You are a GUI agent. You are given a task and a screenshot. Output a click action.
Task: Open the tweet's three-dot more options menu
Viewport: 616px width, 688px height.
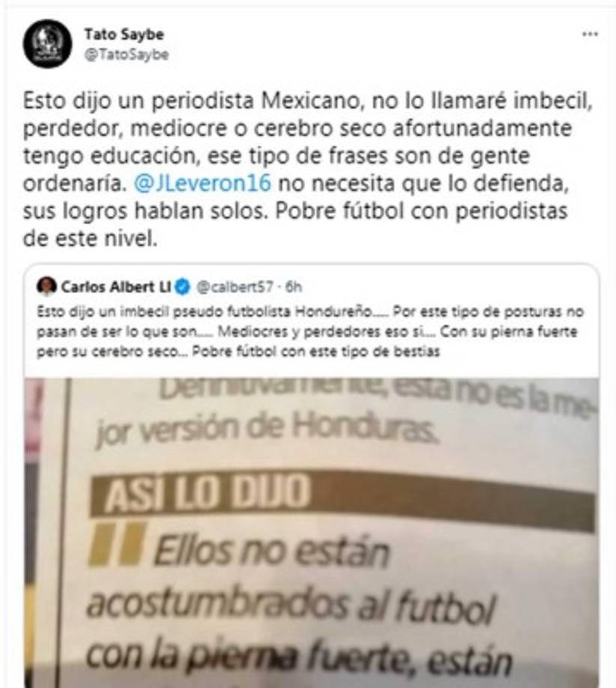pos(590,34)
